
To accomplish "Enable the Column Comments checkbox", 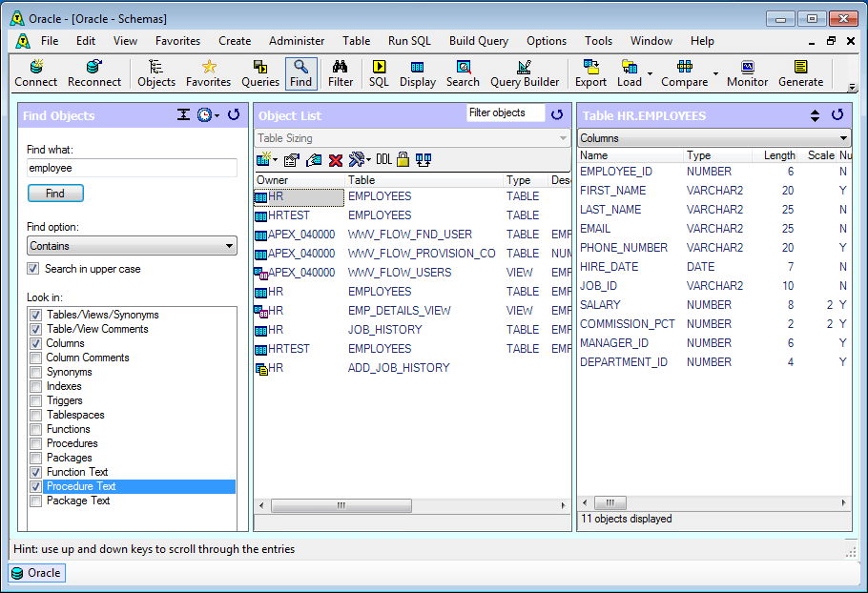I will (x=36, y=358).
